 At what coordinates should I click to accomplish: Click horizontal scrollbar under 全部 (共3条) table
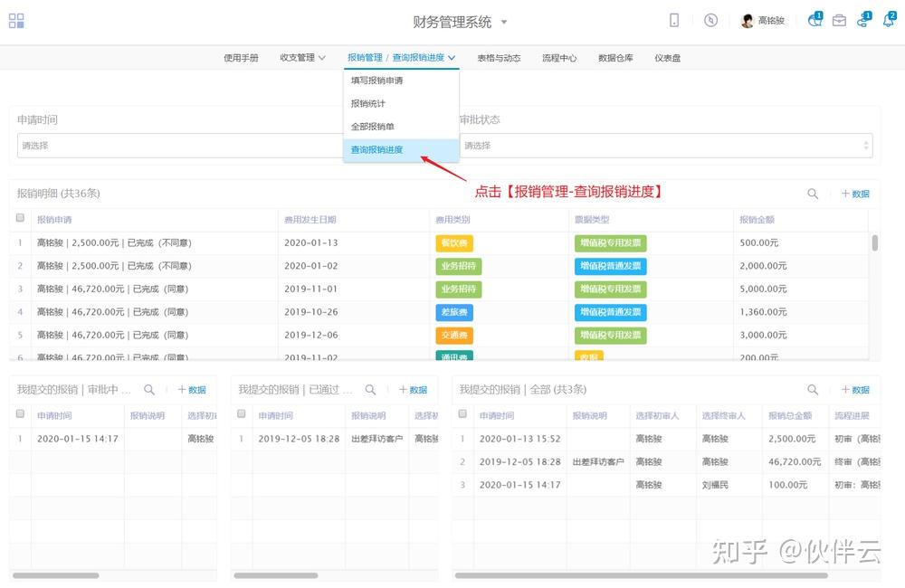642,575
